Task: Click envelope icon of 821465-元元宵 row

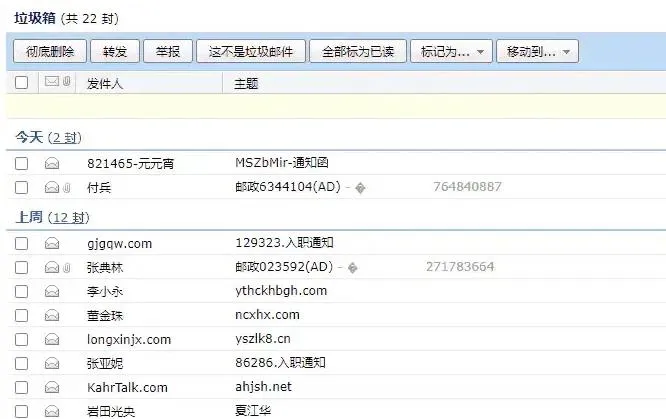Action: tap(52, 164)
